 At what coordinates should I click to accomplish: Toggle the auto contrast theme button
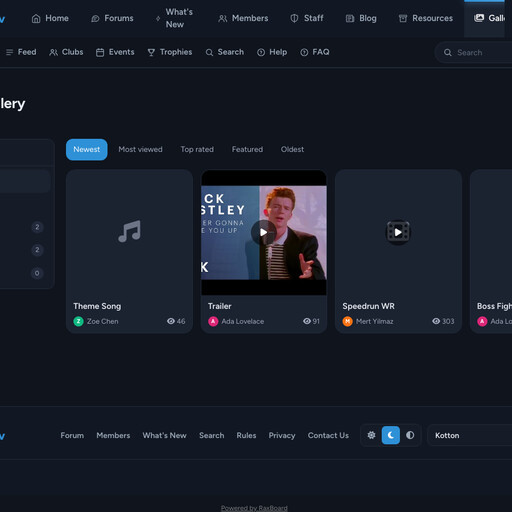pyautogui.click(x=410, y=435)
